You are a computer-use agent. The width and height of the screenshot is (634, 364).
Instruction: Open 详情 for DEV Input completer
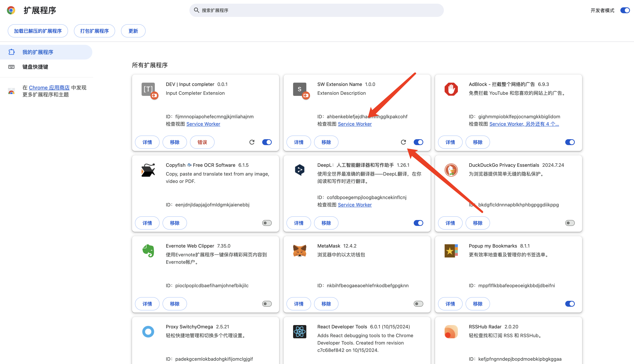147,142
